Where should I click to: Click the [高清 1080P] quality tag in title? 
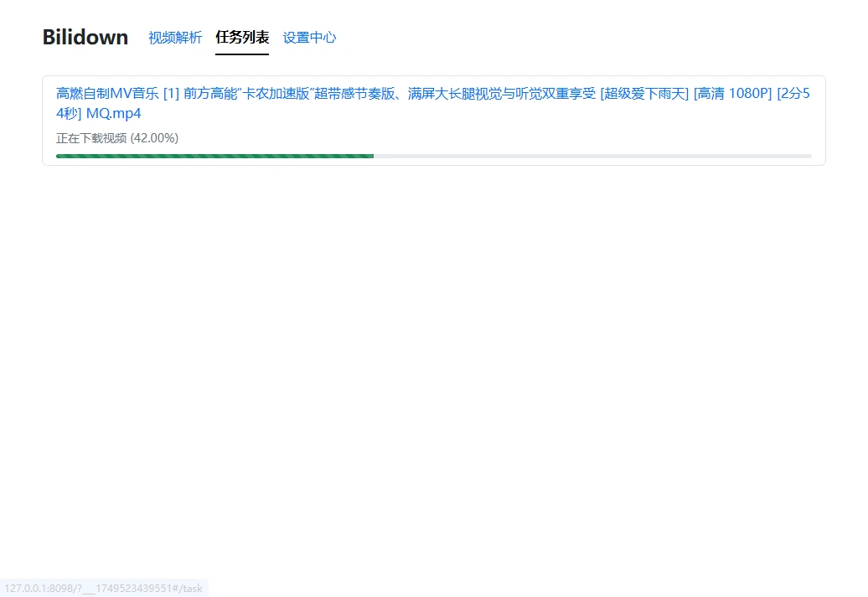click(x=732, y=93)
